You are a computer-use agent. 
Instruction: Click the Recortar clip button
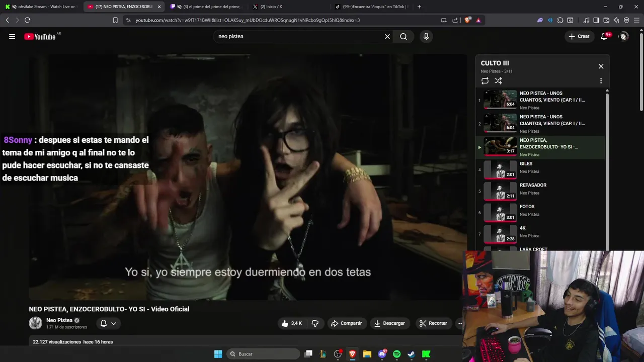[433, 323]
